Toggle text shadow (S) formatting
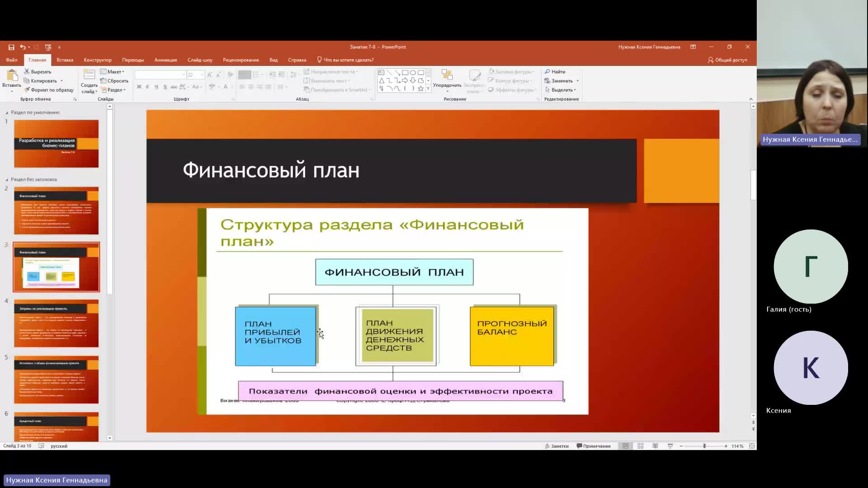This screenshot has width=868, height=488. click(x=165, y=87)
